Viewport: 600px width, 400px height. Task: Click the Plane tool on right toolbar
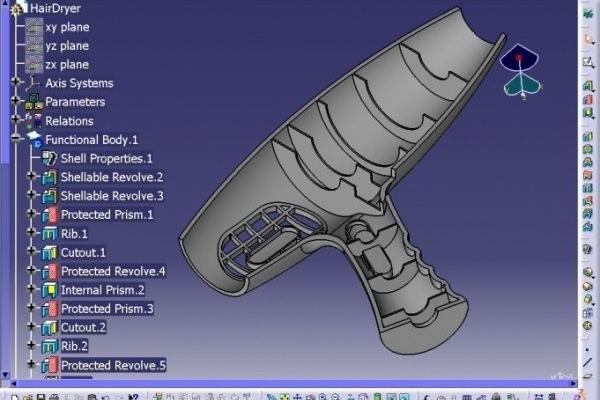pos(588,377)
